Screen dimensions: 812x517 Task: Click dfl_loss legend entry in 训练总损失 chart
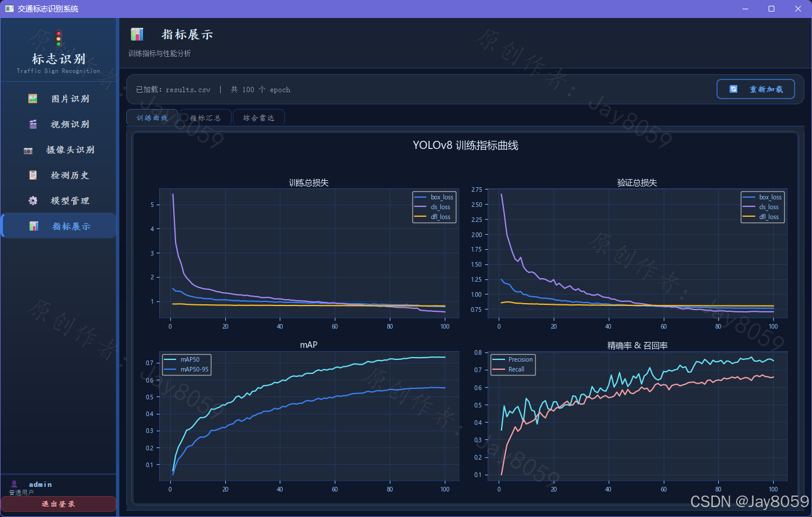[x=433, y=217]
